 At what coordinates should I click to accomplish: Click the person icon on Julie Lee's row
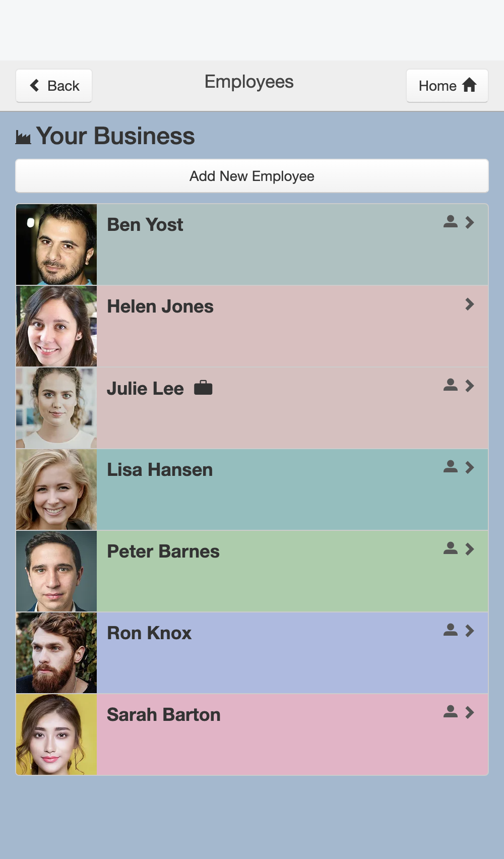coord(451,385)
